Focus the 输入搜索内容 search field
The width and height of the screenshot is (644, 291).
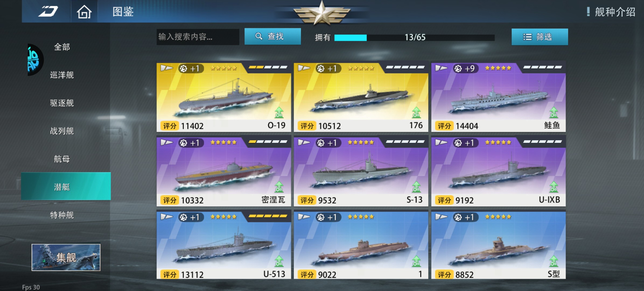click(198, 37)
